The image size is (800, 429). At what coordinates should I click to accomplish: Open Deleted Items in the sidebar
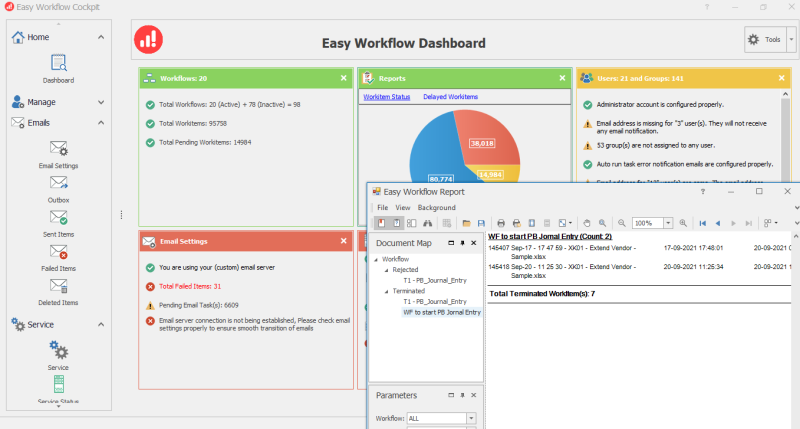[58, 291]
